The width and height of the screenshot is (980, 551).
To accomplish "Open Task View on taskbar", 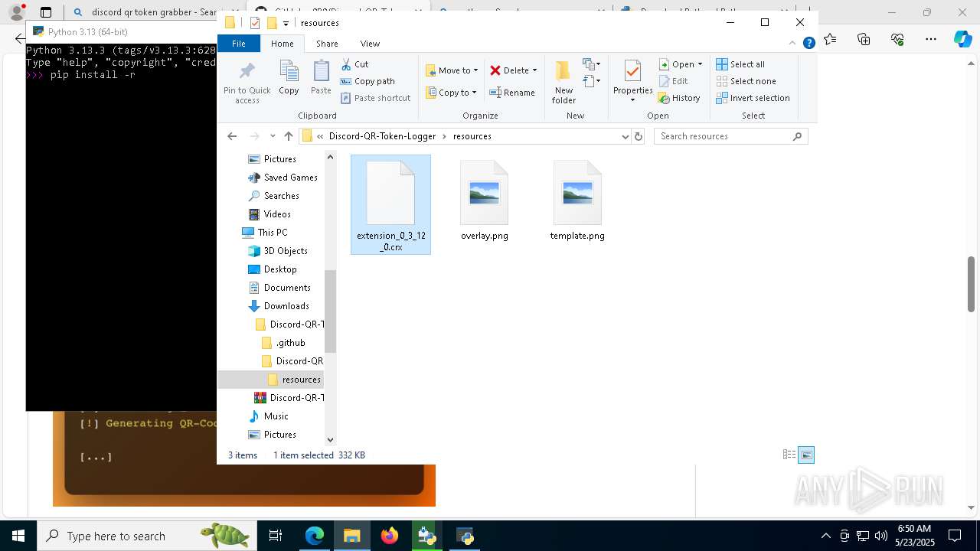I will coord(276,536).
